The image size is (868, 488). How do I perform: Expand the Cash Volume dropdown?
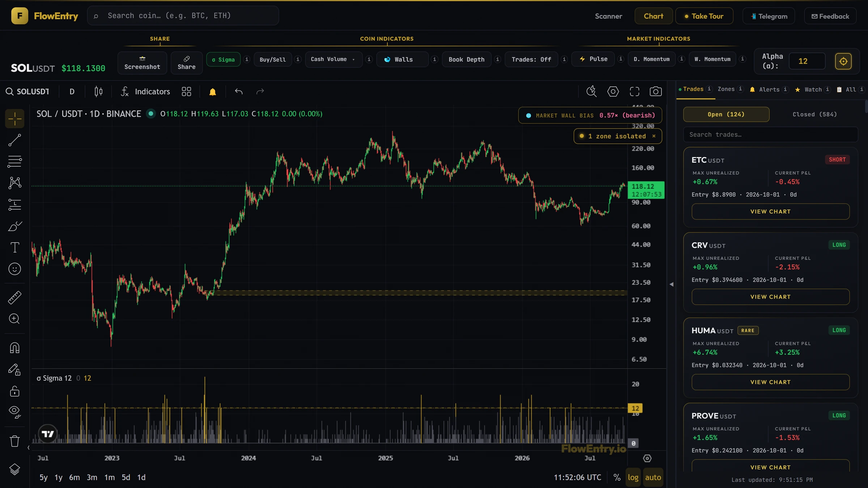[333, 59]
